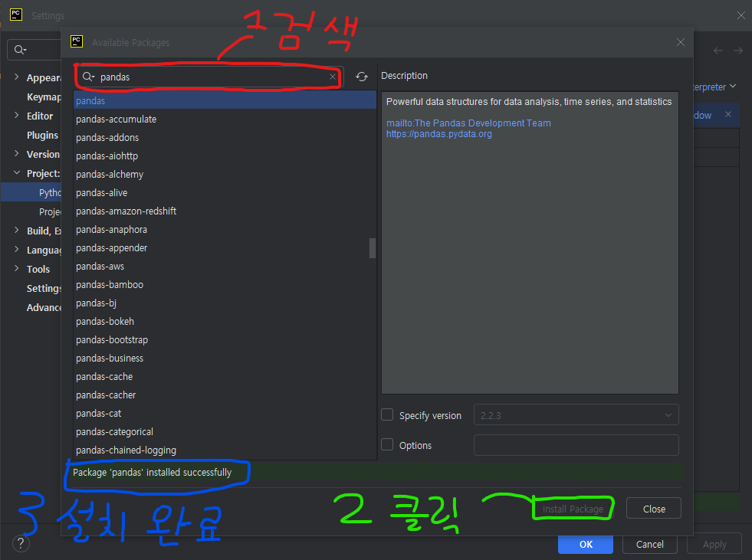The height and width of the screenshot is (560, 752).
Task: Open the version 2.2.3 dropdown
Action: click(576, 414)
